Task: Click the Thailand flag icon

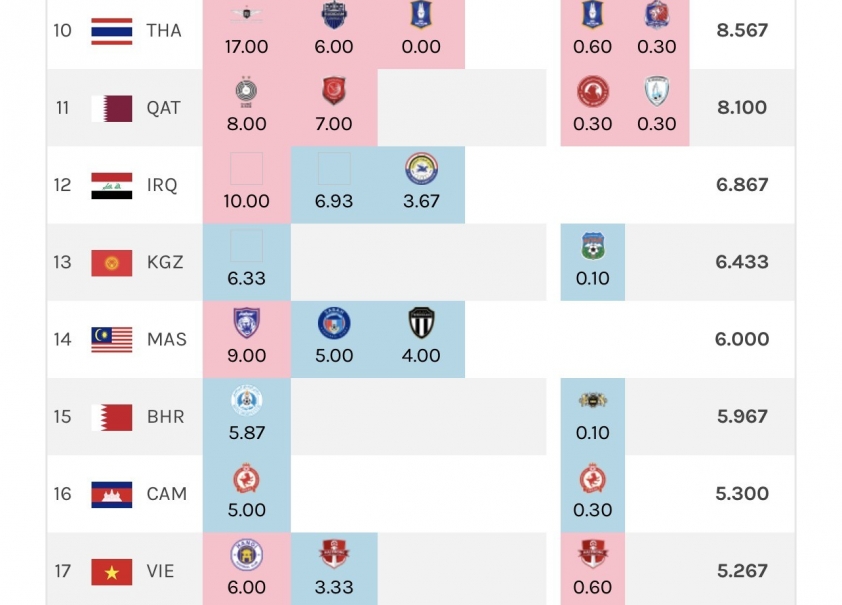Action: (112, 31)
